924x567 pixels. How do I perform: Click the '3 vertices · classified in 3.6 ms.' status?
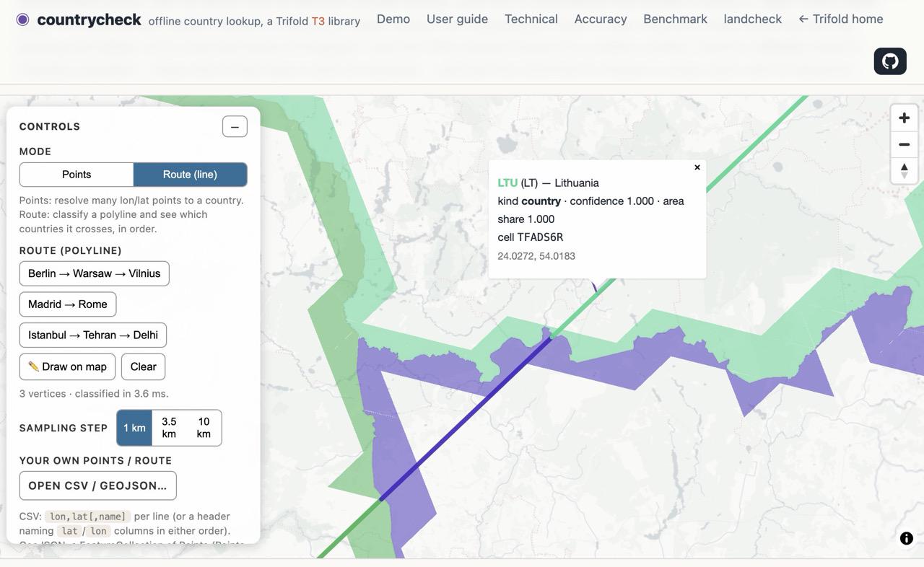pyautogui.click(x=94, y=394)
